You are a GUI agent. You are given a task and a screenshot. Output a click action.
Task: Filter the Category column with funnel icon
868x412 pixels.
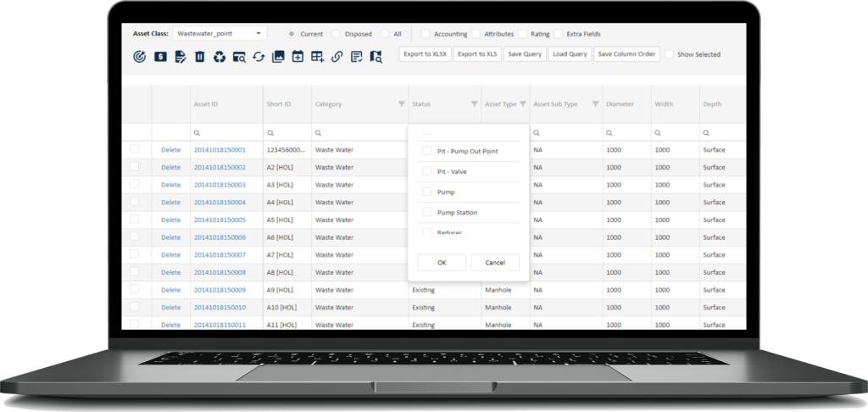click(401, 104)
